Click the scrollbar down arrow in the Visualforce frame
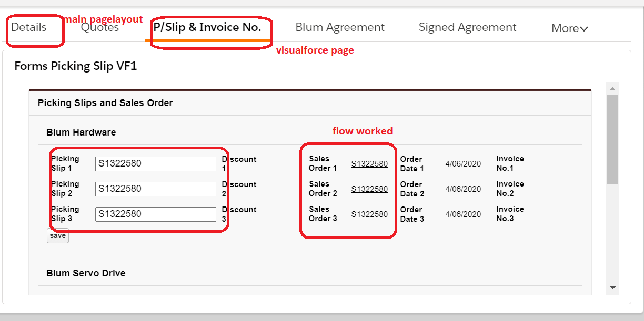This screenshot has height=321, width=644. 612,288
